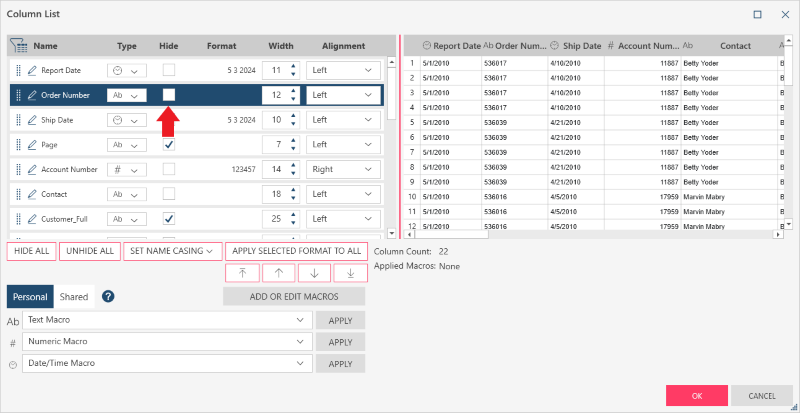
Task: Click the drag handle of Page row
Action: pos(18,144)
